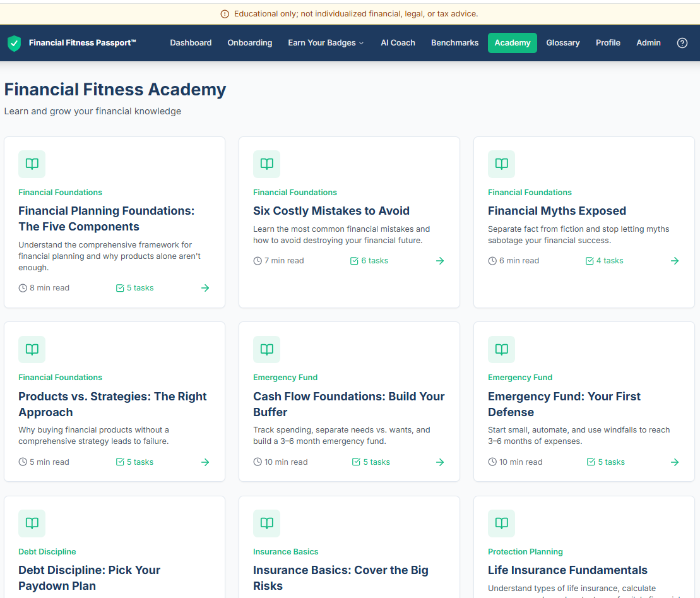
Task: Open the Financial Myths Exposed article
Action: [557, 210]
